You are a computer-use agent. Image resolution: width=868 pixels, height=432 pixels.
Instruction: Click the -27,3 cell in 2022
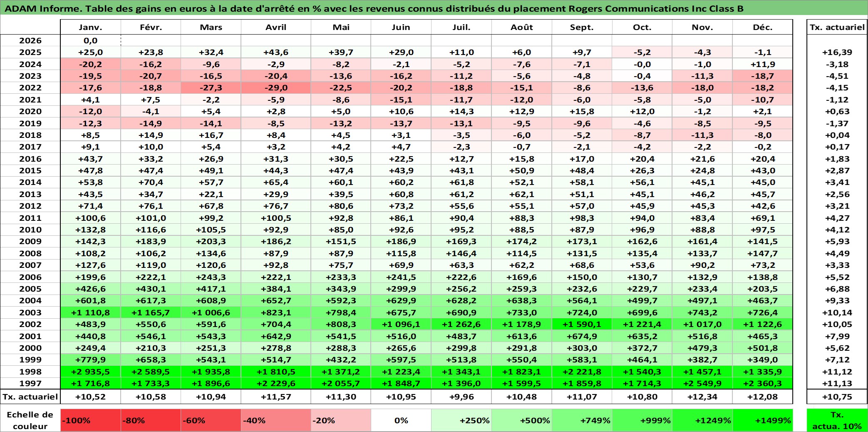click(211, 88)
